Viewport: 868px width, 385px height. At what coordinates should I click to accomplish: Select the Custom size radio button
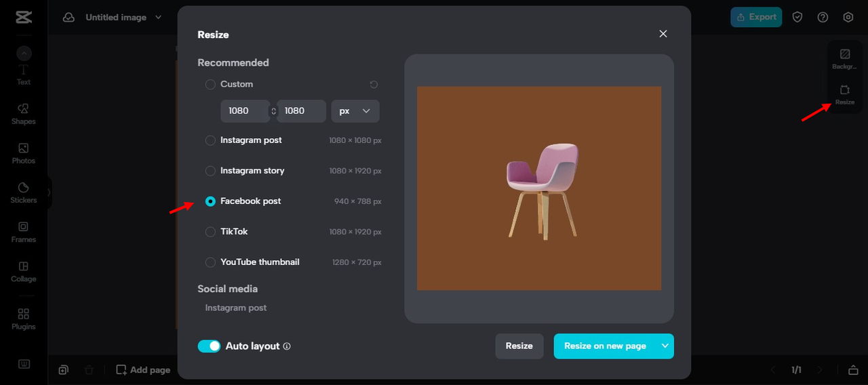[210, 85]
